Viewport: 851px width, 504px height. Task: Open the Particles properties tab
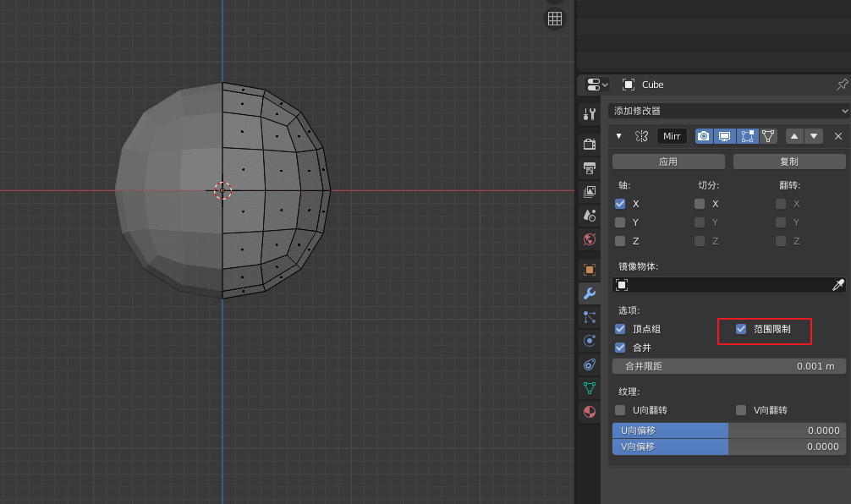point(590,317)
